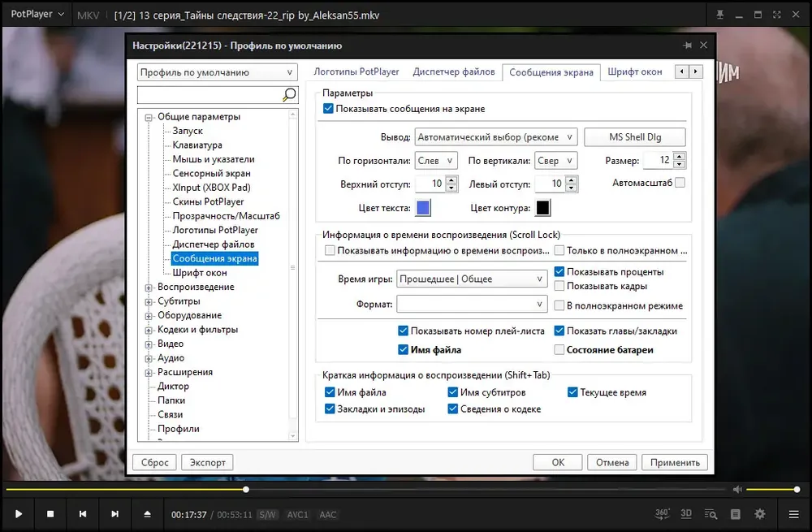Uncheck Показывать номер плей-листа
This screenshot has width=812, height=532.
403,331
